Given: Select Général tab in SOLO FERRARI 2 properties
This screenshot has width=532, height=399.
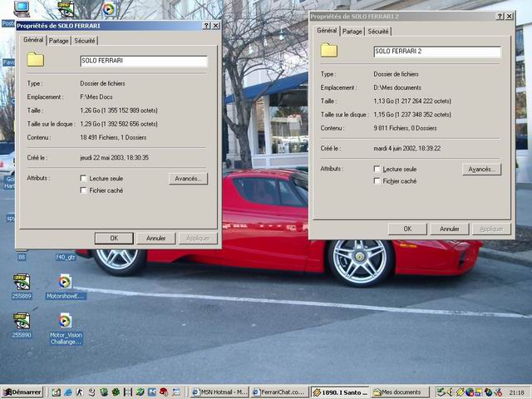Looking at the screenshot, I should click(327, 30).
